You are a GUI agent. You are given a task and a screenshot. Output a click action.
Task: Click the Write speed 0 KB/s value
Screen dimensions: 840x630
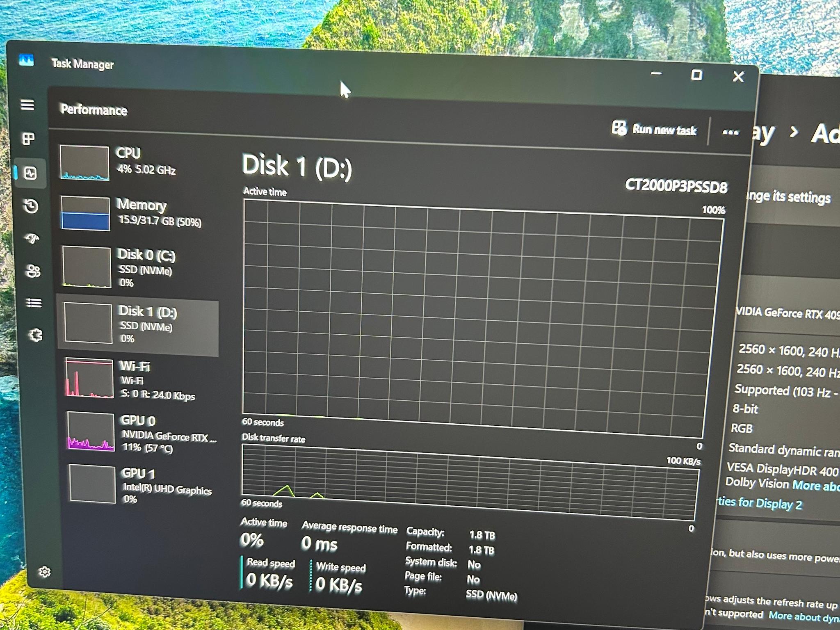click(338, 584)
